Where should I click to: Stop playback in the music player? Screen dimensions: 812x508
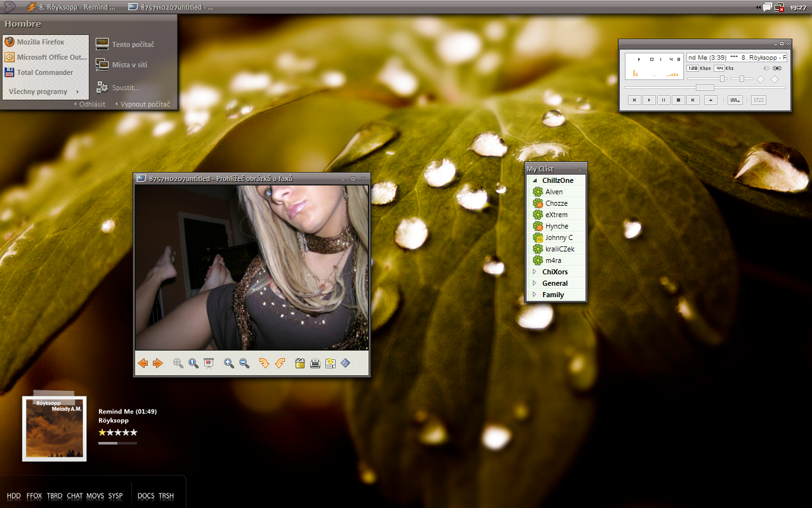[678, 100]
